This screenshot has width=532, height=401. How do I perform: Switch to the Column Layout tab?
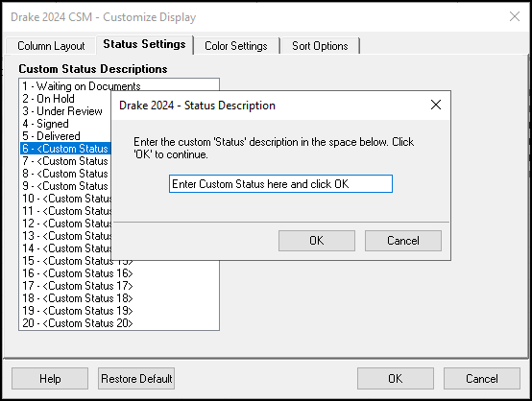tap(51, 46)
